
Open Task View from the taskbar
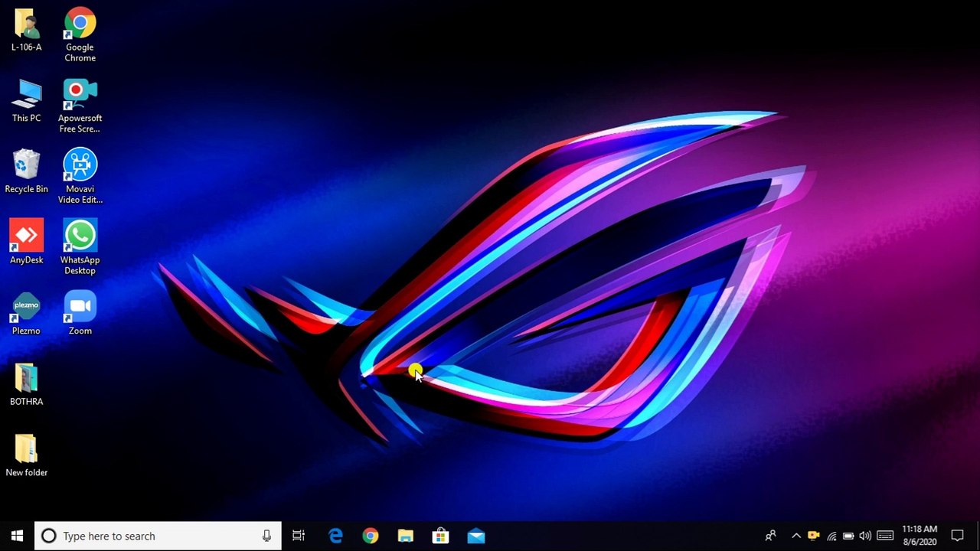299,536
